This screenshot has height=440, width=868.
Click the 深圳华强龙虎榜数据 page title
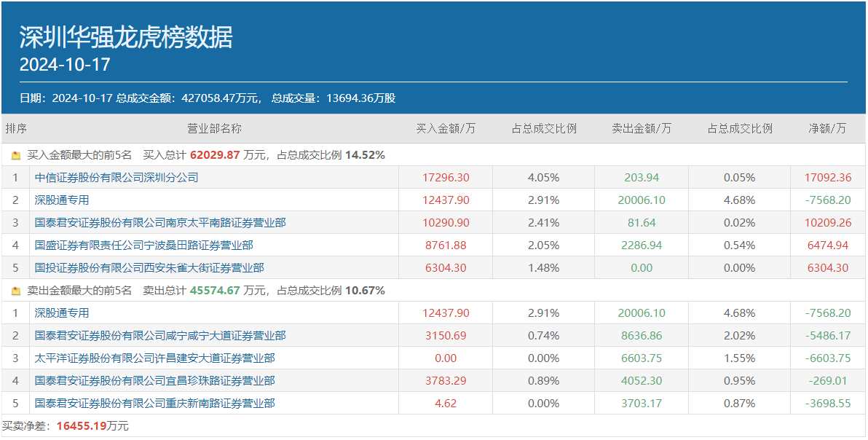coord(126,37)
